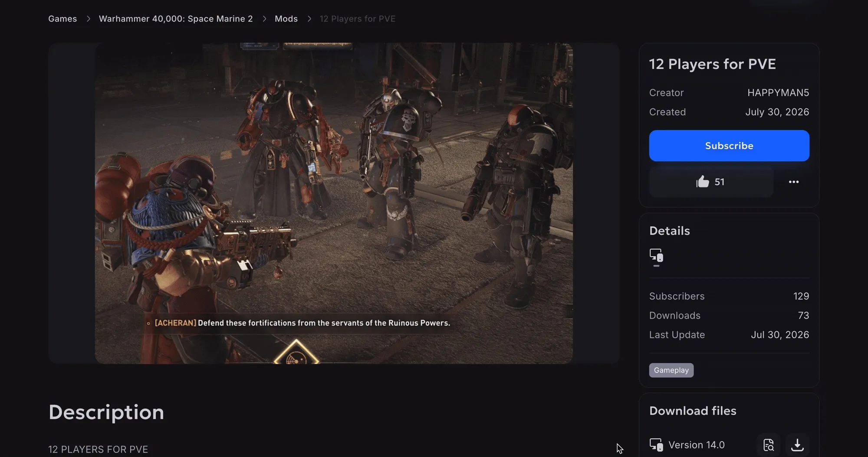
Task: Click the '12 PLAYERS FOR PVE' description text
Action: click(x=98, y=449)
